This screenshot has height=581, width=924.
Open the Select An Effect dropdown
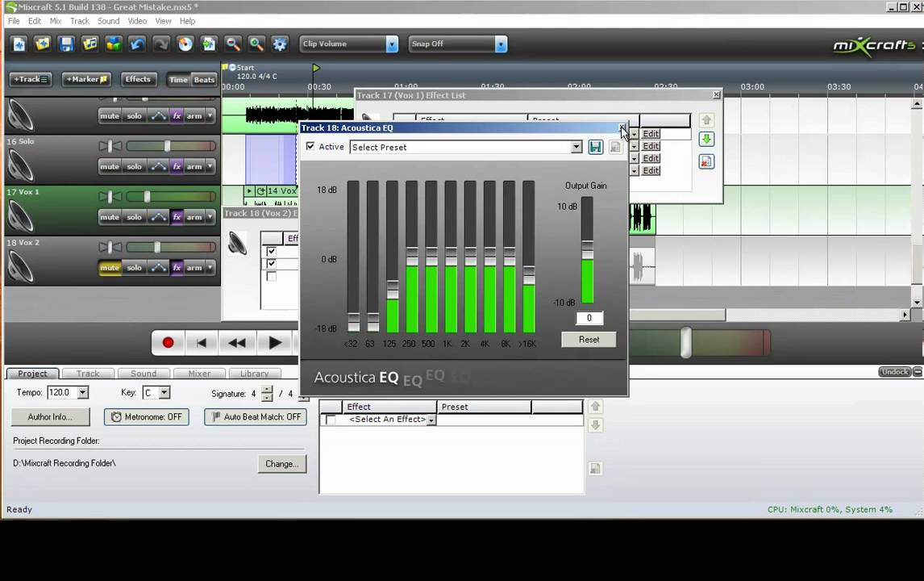pos(432,420)
